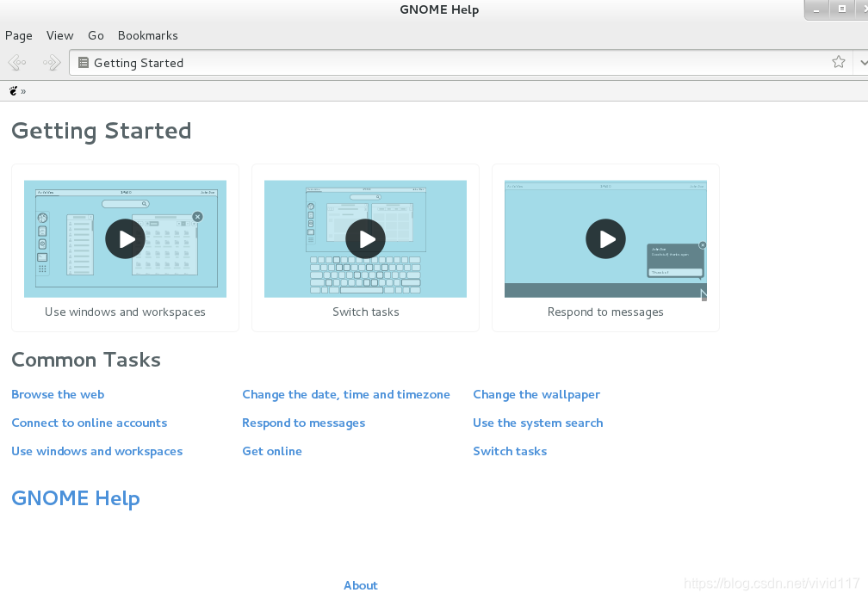Play the Respond to messages video
The image size is (868, 599).
[x=605, y=239]
